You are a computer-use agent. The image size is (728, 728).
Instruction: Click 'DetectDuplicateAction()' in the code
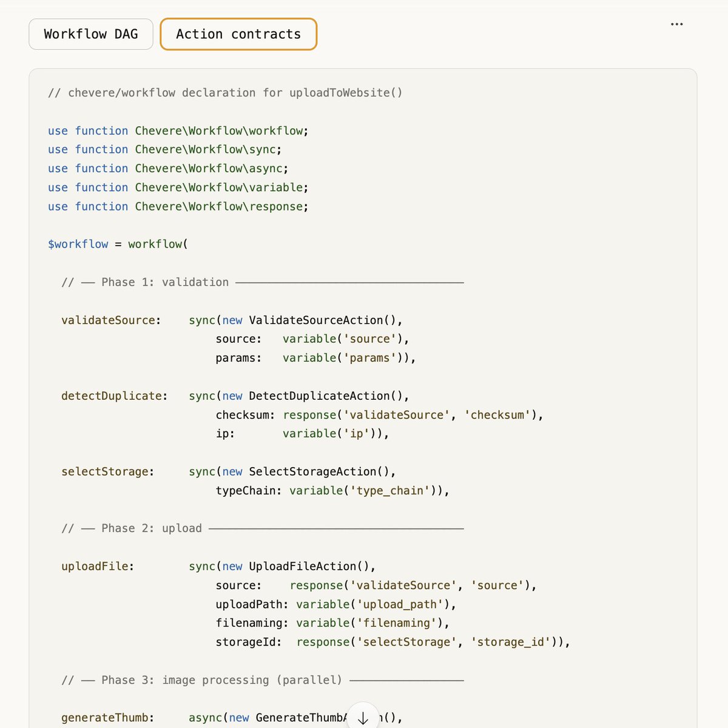(x=326, y=396)
